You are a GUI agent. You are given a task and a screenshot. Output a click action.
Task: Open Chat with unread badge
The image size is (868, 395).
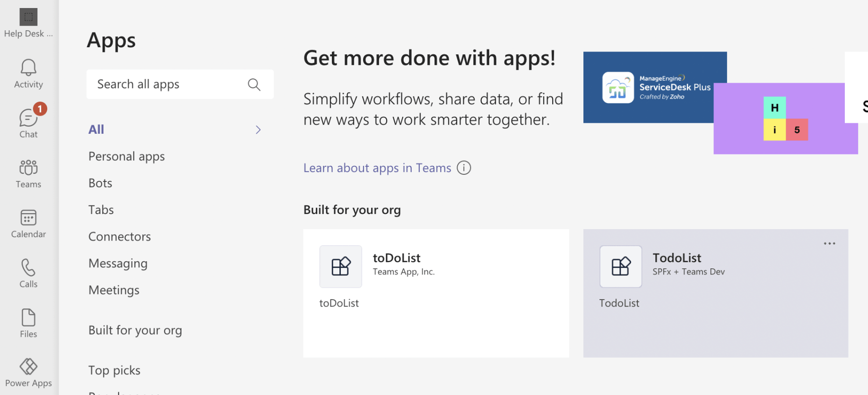tap(28, 118)
